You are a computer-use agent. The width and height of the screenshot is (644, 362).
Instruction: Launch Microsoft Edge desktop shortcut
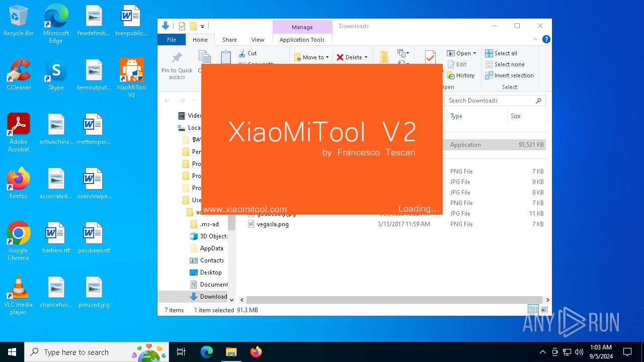pyautogui.click(x=56, y=24)
